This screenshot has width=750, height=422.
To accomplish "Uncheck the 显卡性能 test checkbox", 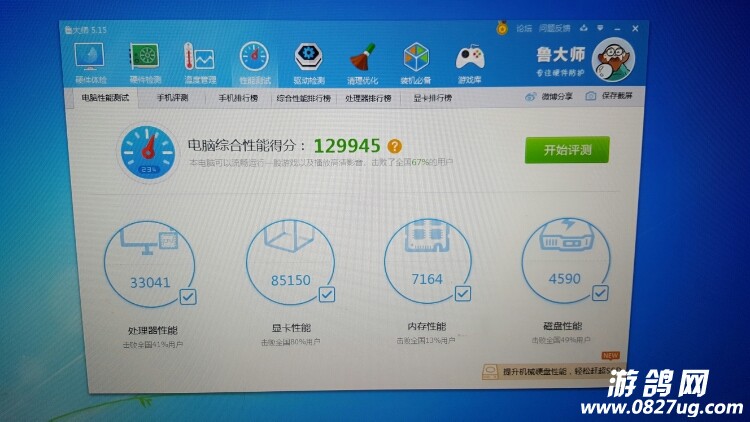I will coord(327,294).
